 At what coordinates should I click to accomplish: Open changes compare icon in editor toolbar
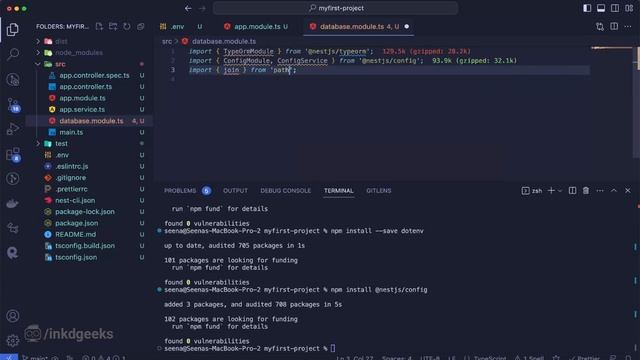600,27
